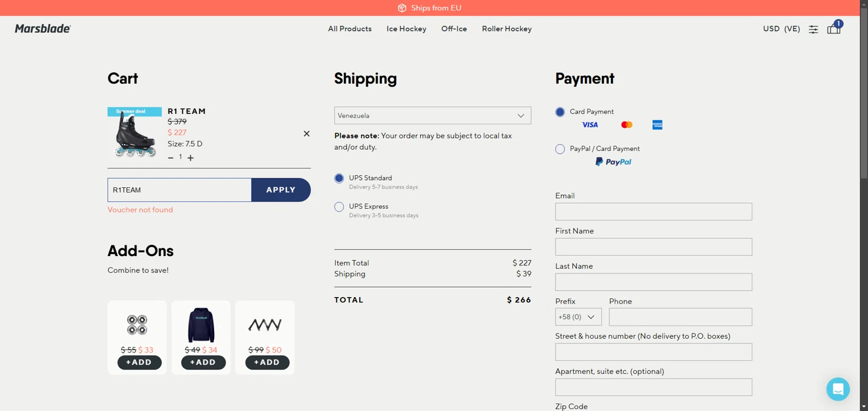
Task: Decrease R1 TEAM quantity with minus
Action: (171, 158)
